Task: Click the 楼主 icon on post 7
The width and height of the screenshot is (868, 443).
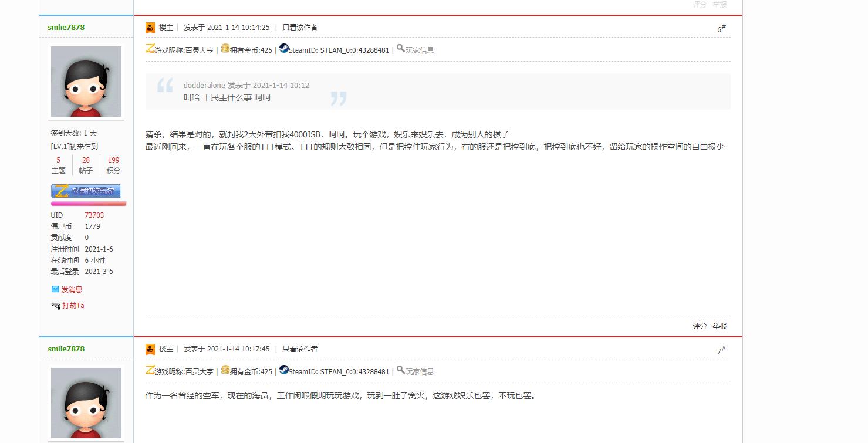Action: tap(151, 349)
